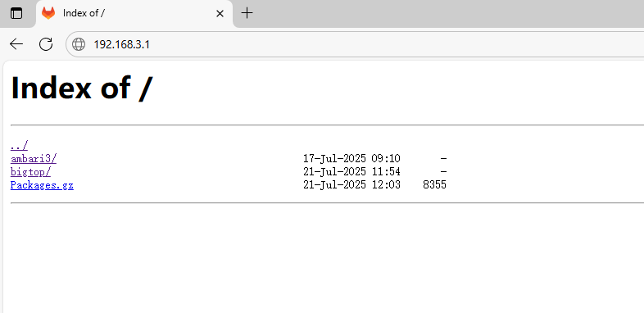The width and height of the screenshot is (644, 313).
Task: View site information via globe icon
Action: (x=79, y=44)
